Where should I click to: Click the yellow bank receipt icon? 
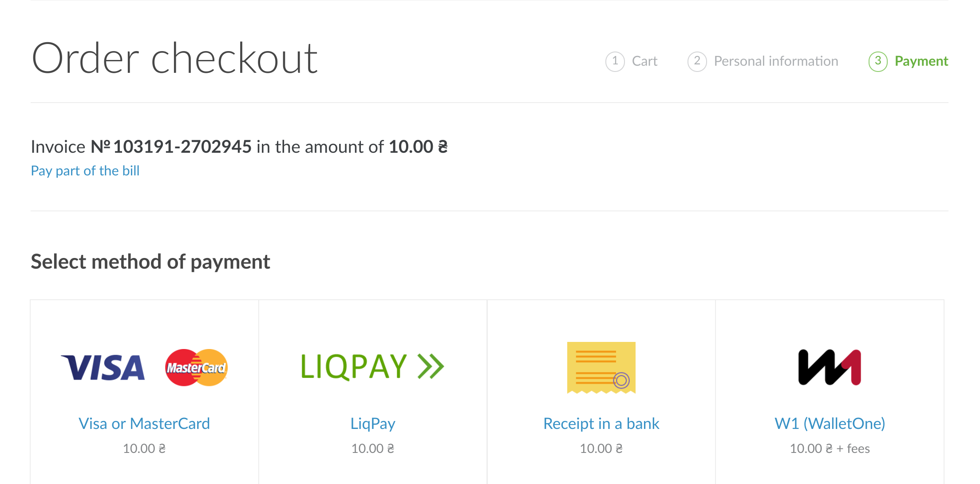coord(601,368)
